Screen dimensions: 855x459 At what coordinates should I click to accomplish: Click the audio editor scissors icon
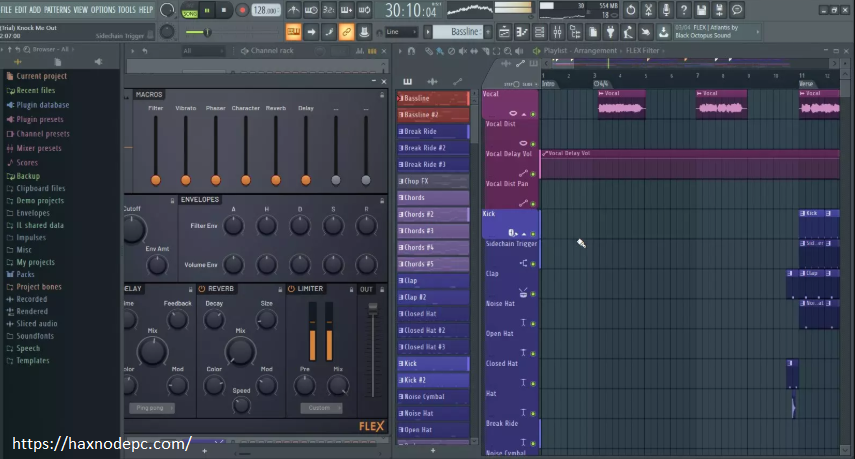648,10
